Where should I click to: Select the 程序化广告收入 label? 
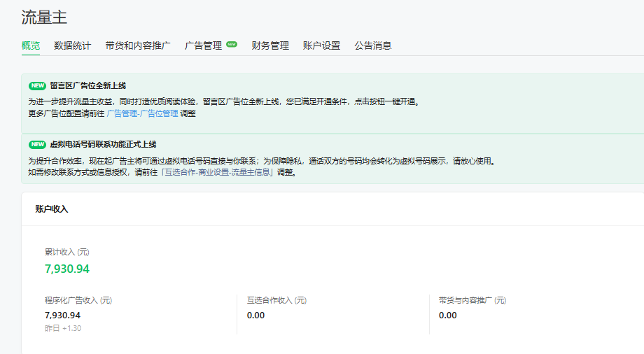[x=78, y=300]
